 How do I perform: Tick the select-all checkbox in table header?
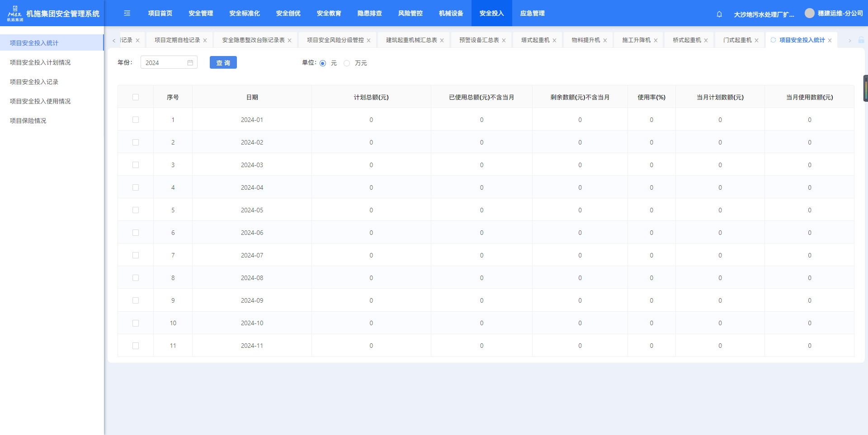[136, 97]
